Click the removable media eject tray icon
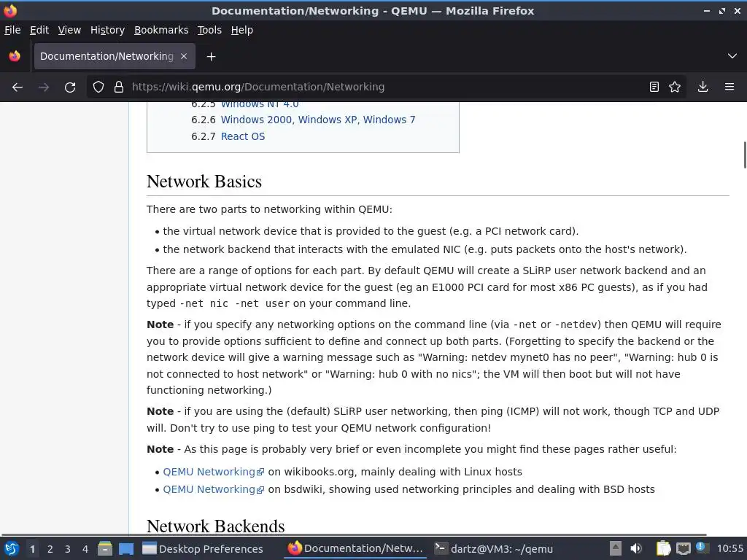Viewport: 747px width, 560px height. click(x=616, y=548)
